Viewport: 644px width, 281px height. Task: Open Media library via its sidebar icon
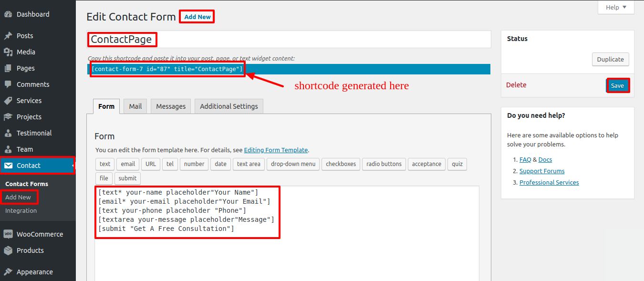(8, 52)
